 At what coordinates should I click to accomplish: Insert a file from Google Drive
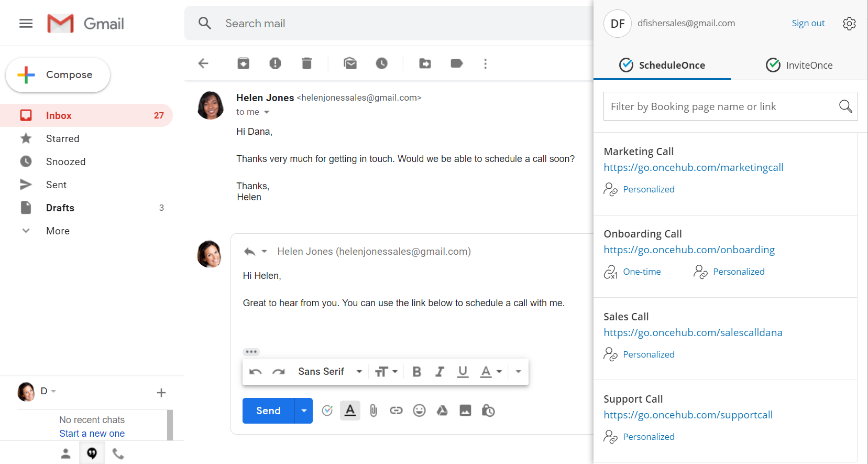click(x=442, y=411)
